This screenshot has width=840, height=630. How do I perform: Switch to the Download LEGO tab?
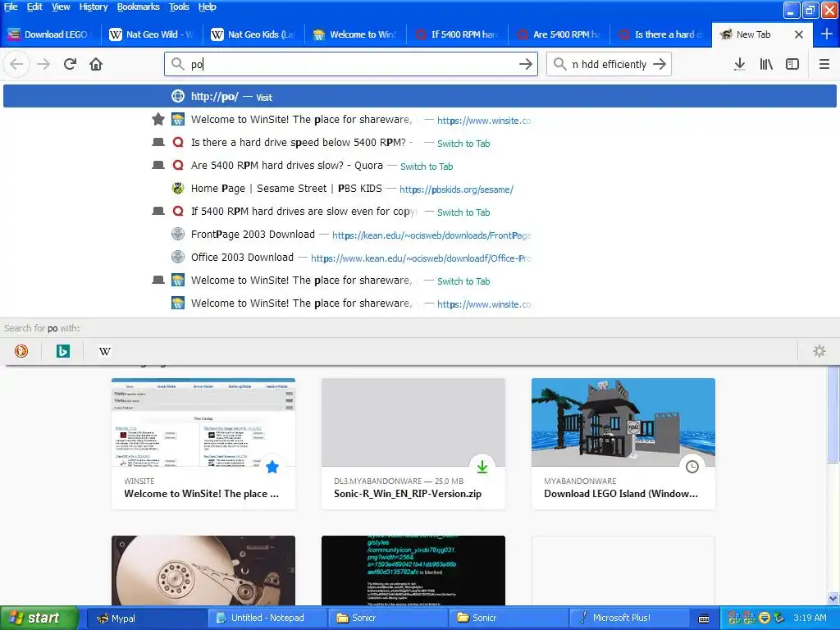click(51, 34)
